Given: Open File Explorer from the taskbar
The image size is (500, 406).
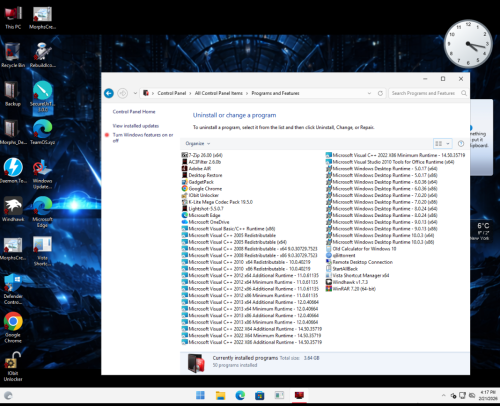Looking at the screenshot, I should [x=220, y=396].
